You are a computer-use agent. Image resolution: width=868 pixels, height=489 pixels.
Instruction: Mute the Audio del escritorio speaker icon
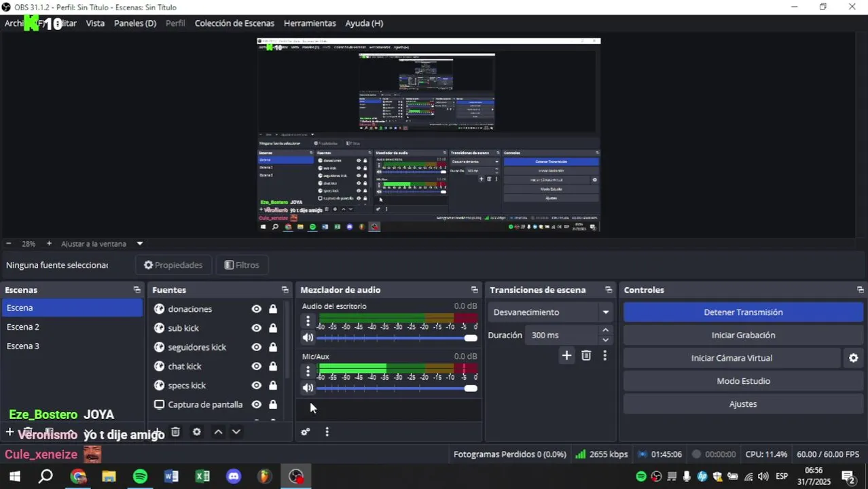[x=308, y=338]
